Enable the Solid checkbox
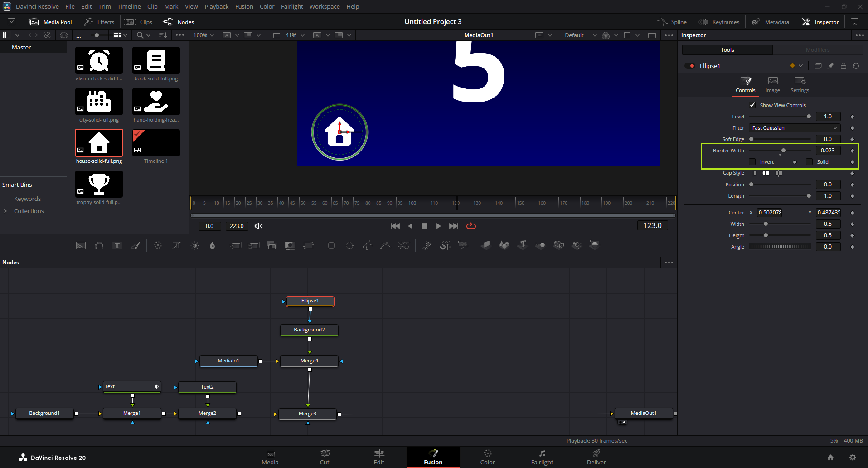Screen dimensions: 868x468 [x=809, y=162]
